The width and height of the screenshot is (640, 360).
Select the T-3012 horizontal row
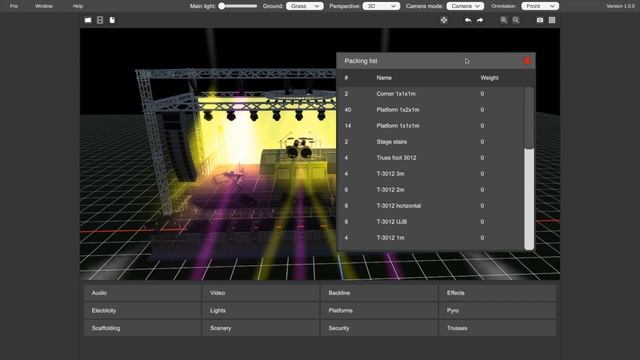click(430, 206)
